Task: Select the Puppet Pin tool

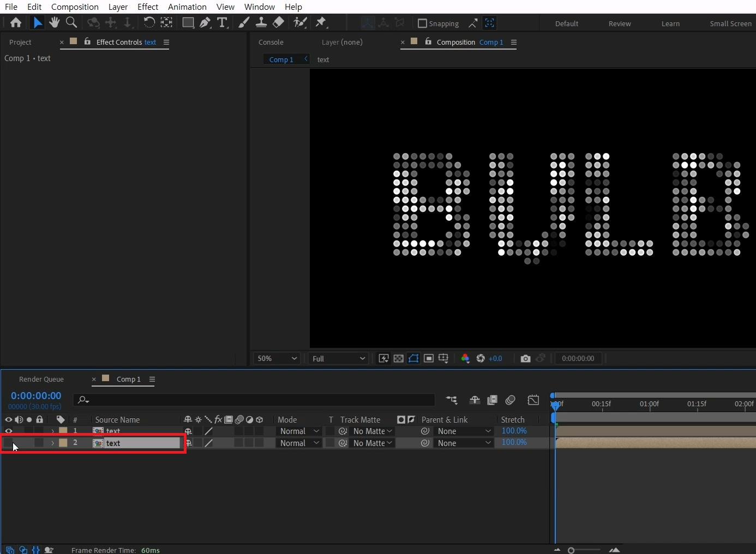Action: point(321,22)
